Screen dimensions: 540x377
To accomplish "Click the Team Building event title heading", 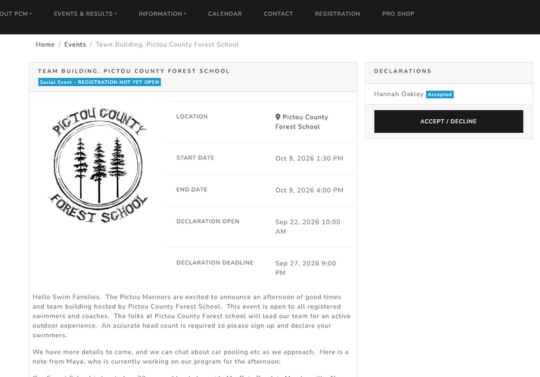I will (134, 71).
